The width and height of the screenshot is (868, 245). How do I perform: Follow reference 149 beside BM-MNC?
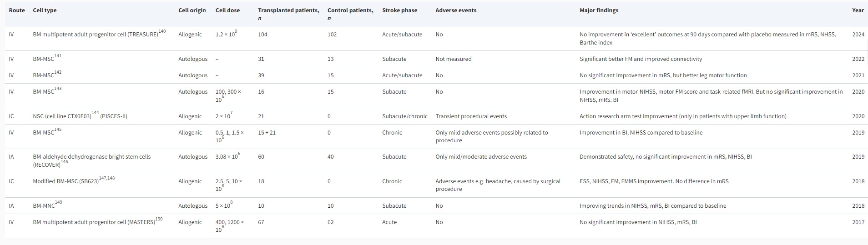[58, 202]
